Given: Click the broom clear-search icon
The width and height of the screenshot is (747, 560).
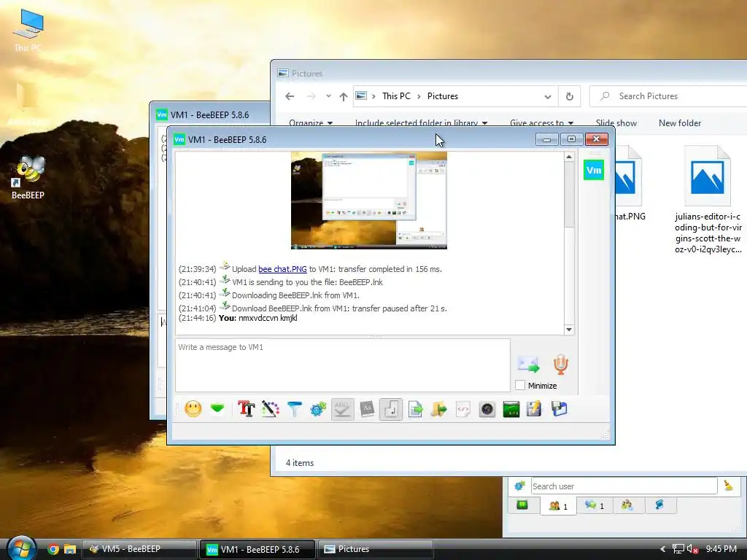Looking at the screenshot, I should point(729,486).
